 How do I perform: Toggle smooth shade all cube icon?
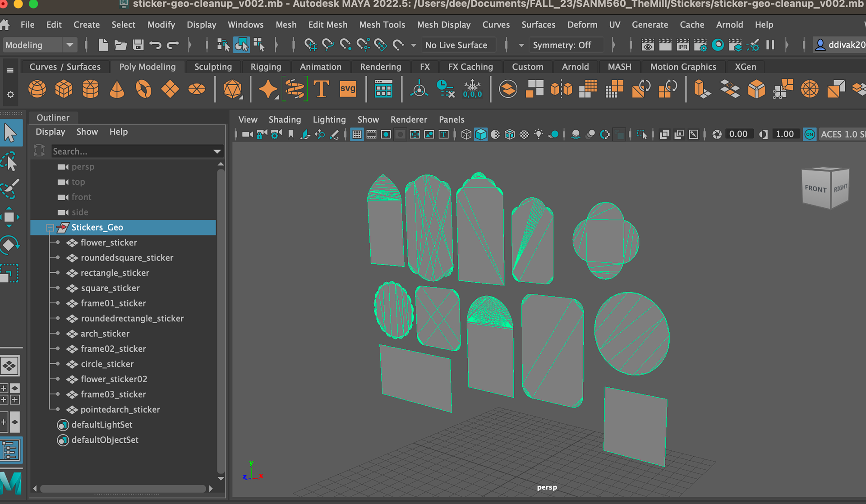point(481,134)
